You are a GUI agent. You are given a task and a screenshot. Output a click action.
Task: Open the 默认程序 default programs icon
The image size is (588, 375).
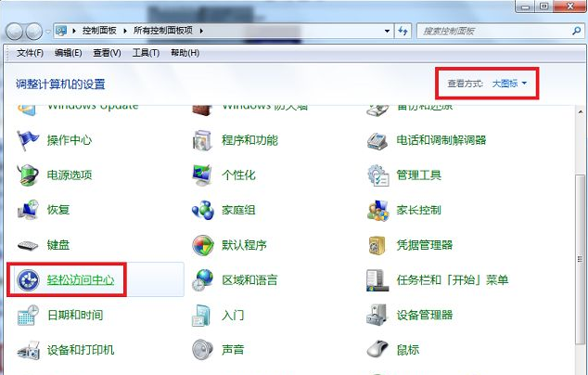[x=203, y=245]
